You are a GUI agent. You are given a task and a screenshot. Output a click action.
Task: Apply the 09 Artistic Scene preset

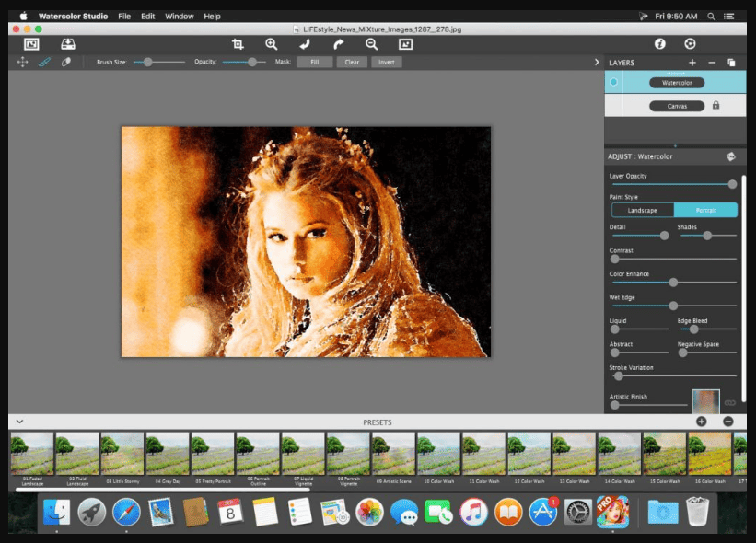(393, 457)
